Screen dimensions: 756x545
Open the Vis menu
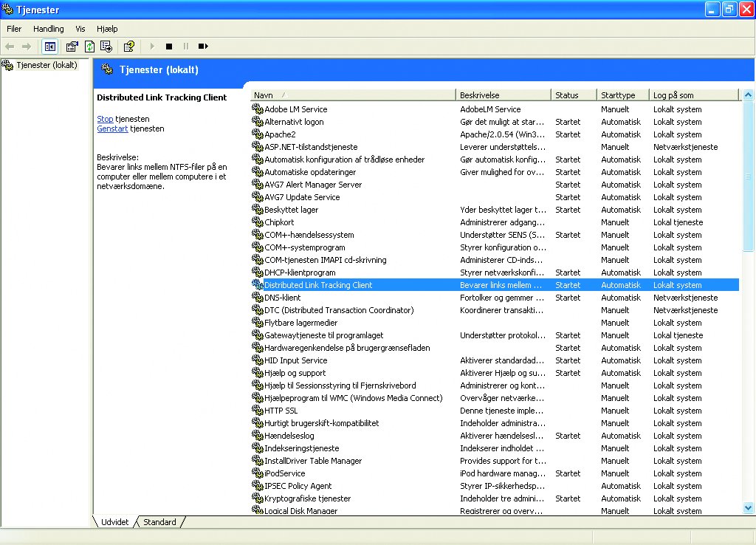tap(80, 29)
